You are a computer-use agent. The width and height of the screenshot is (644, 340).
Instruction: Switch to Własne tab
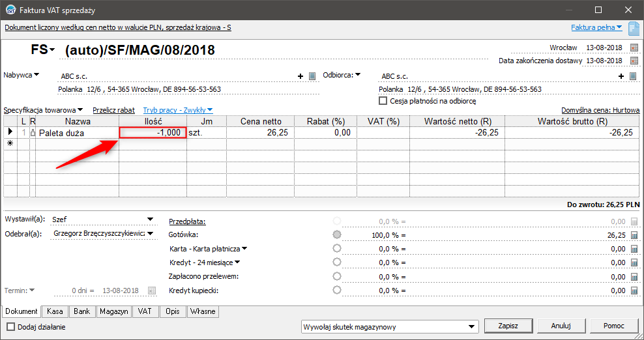tap(203, 311)
